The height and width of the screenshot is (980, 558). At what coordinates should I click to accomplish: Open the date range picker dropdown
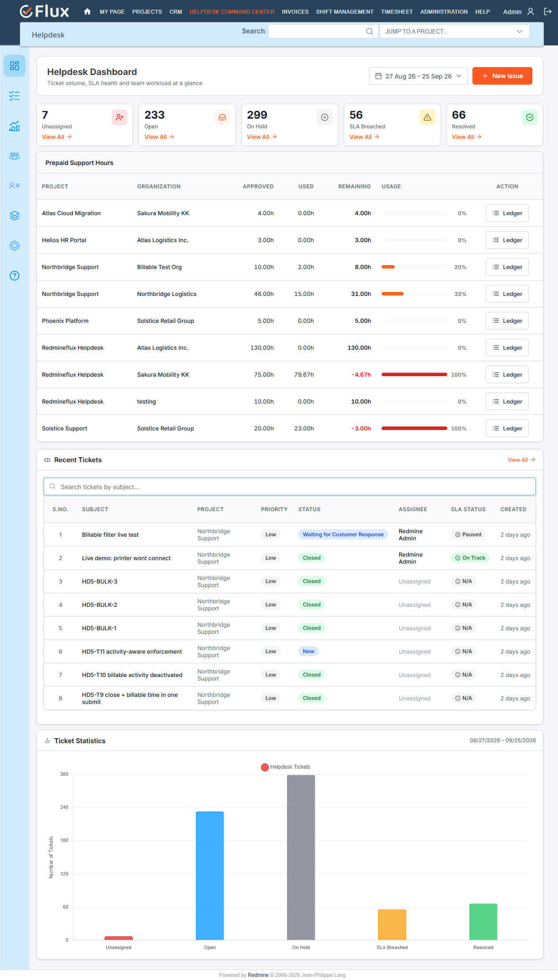[x=419, y=76]
